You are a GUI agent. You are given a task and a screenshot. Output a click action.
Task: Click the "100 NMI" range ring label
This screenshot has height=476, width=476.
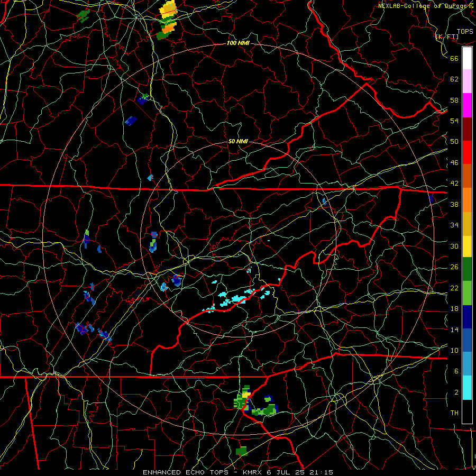[x=238, y=43]
